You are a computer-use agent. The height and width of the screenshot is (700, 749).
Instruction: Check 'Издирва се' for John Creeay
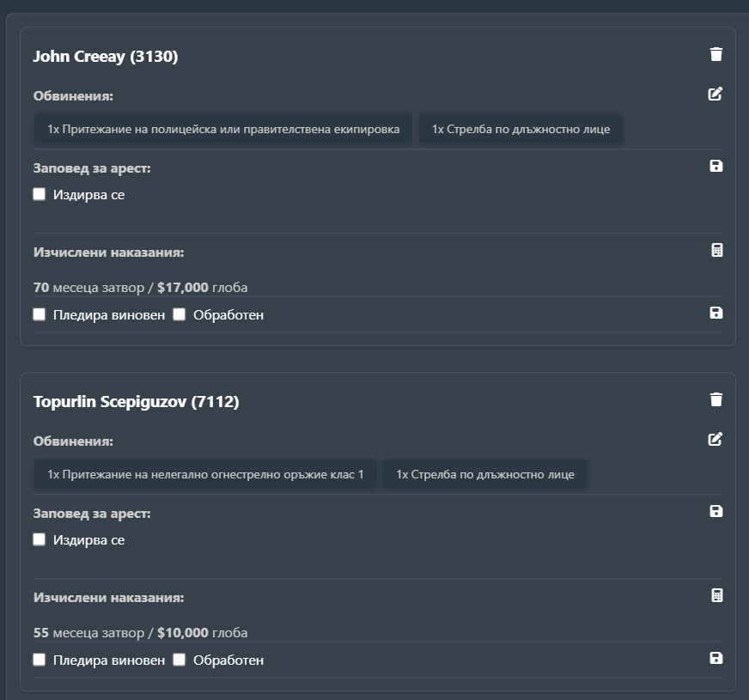[x=40, y=194]
